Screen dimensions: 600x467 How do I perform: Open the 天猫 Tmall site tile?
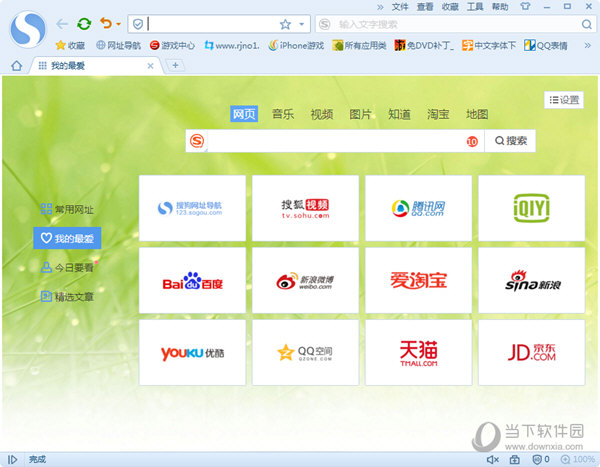tap(418, 352)
